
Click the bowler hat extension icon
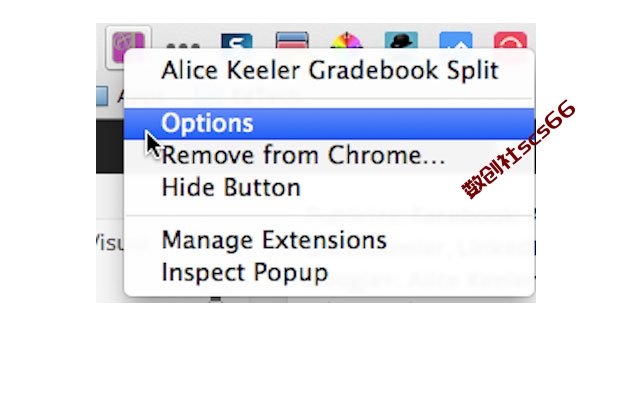(401, 40)
